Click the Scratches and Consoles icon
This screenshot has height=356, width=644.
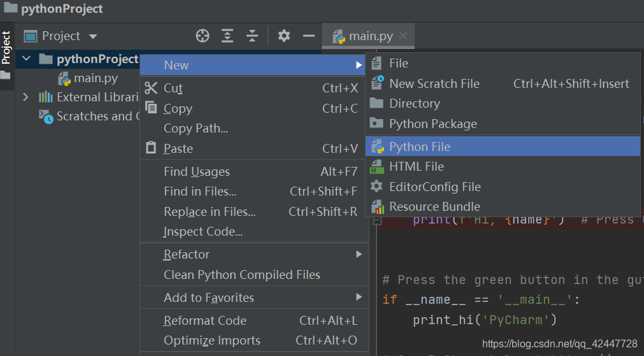46,117
